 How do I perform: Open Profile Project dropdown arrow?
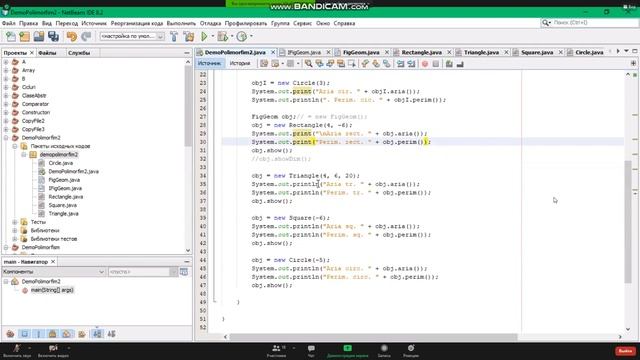(251, 36)
